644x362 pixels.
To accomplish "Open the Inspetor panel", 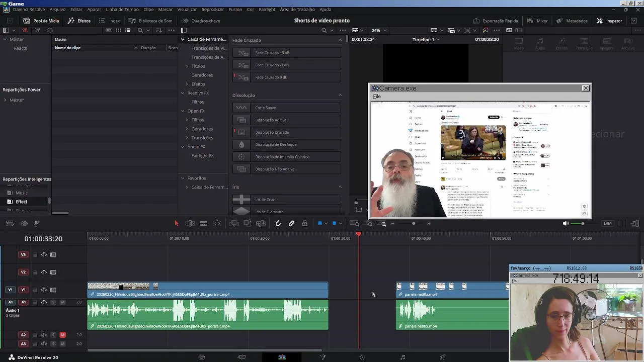I will [x=609, y=21].
